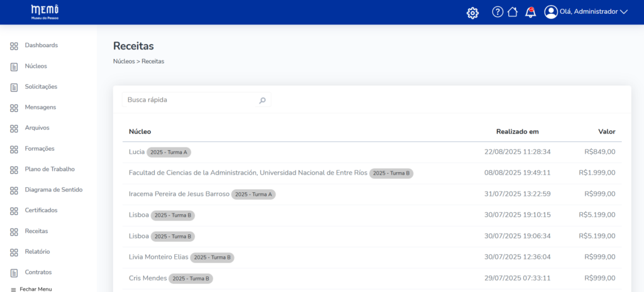This screenshot has height=292, width=644.
Task: Click the 2025 - Turma A tag beside Iracema
Action: (253, 195)
